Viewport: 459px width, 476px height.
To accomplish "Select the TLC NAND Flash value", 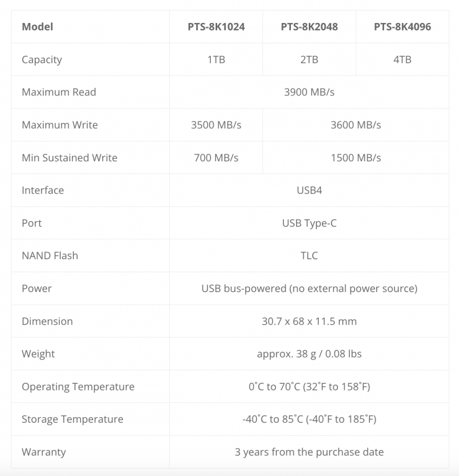I will [309, 255].
